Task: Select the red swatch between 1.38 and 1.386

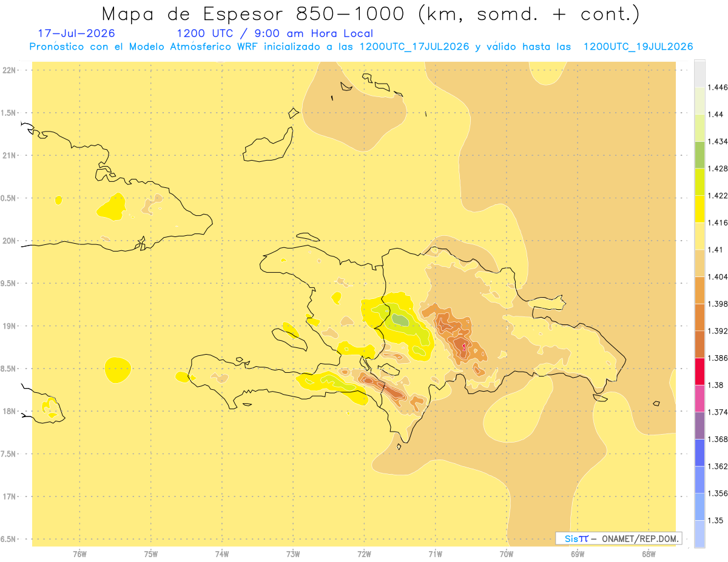Action: point(699,371)
